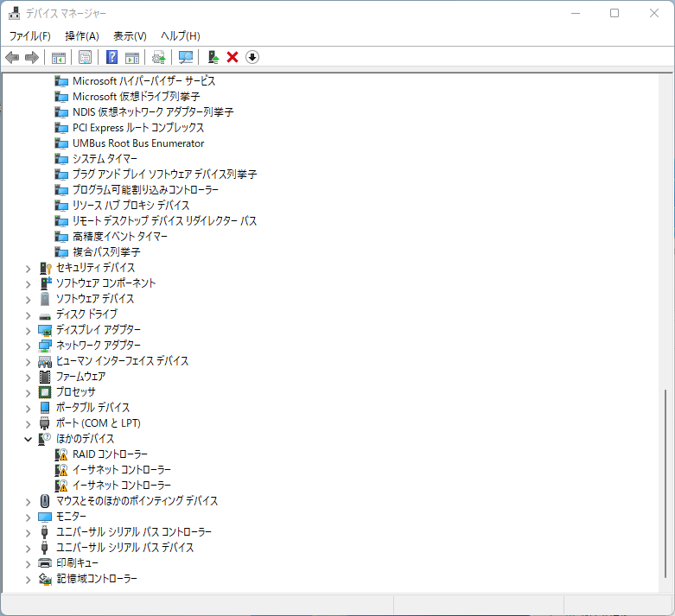
Task: Click the 記憶域コントローラー icon
Action: (45, 579)
